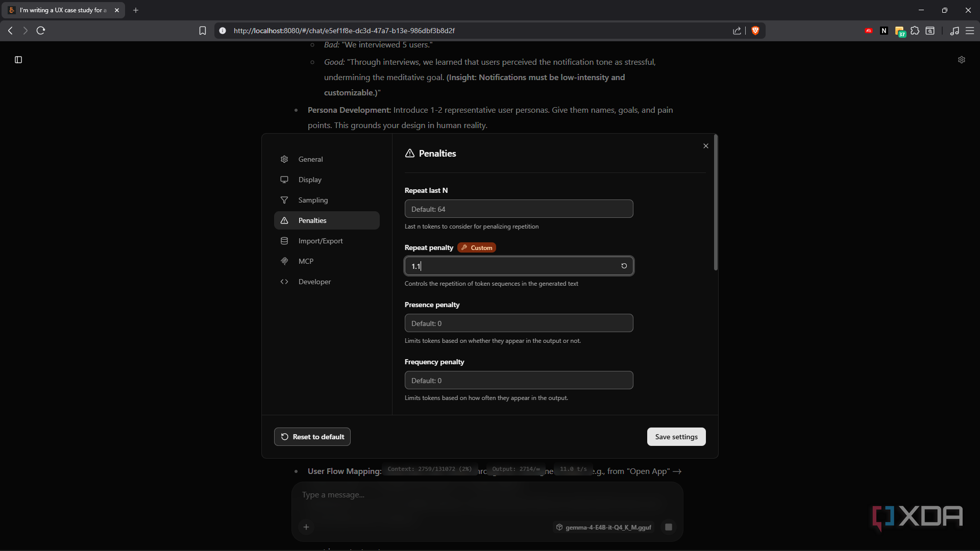Open Import/Export settings
Viewport: 980px width, 551px height.
(327, 241)
